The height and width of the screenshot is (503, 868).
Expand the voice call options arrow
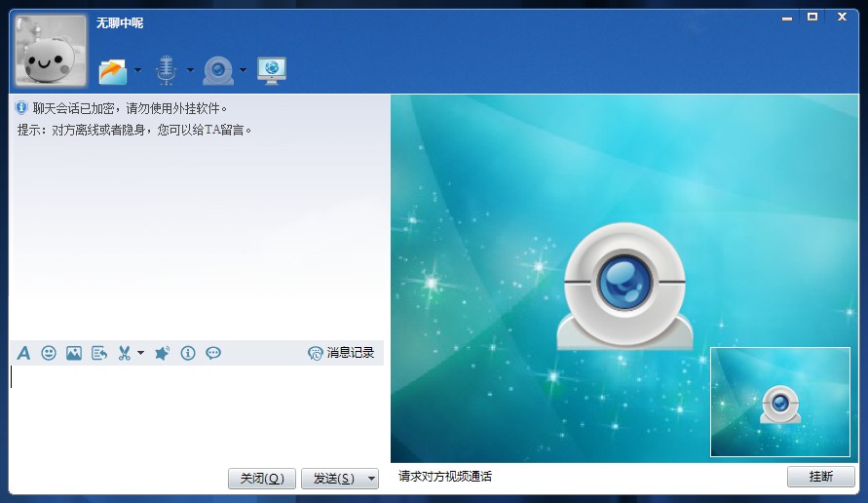click(190, 70)
